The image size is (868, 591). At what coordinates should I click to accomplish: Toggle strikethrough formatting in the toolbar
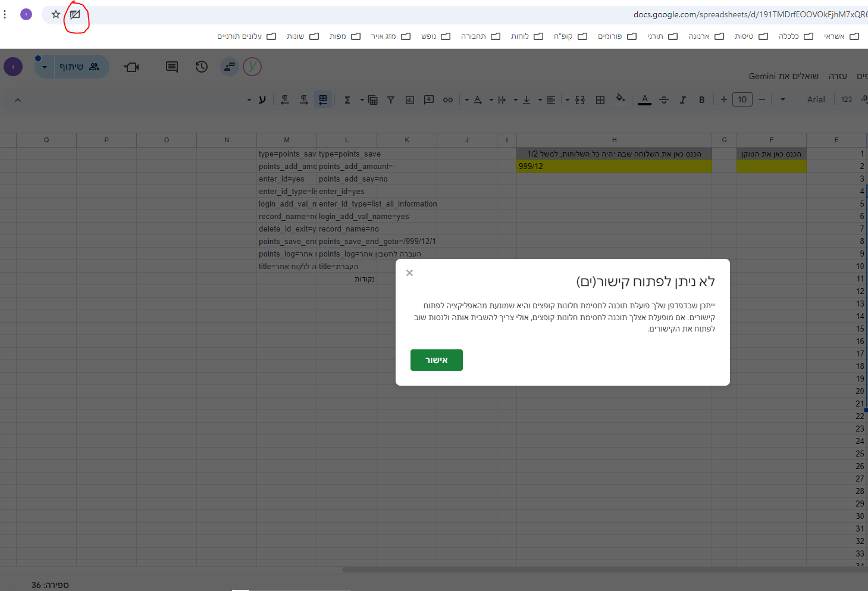664,100
